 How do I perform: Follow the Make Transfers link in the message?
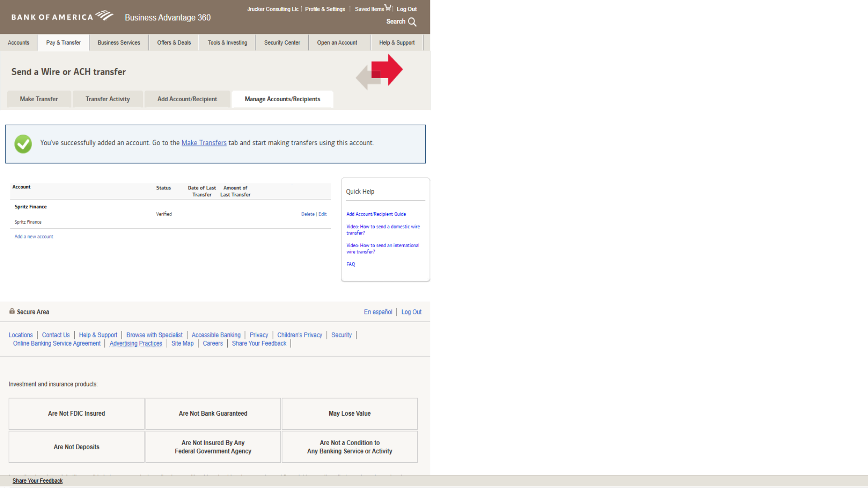[x=204, y=143]
